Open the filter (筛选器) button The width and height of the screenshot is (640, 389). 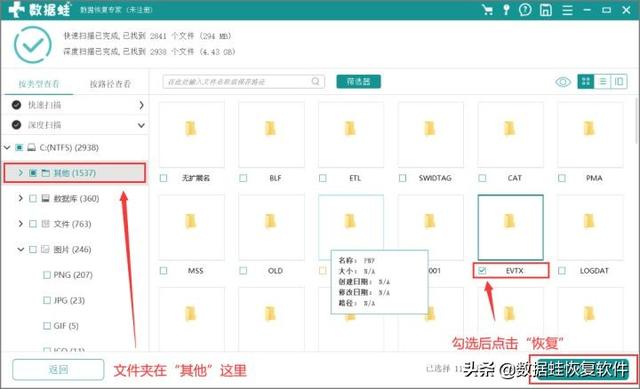pos(358,82)
